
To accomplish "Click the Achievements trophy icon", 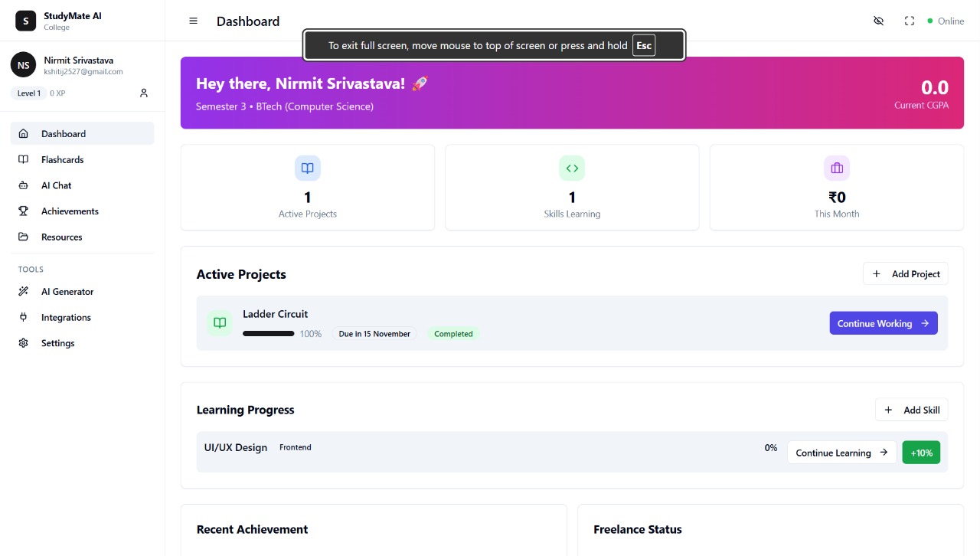I will coord(24,211).
